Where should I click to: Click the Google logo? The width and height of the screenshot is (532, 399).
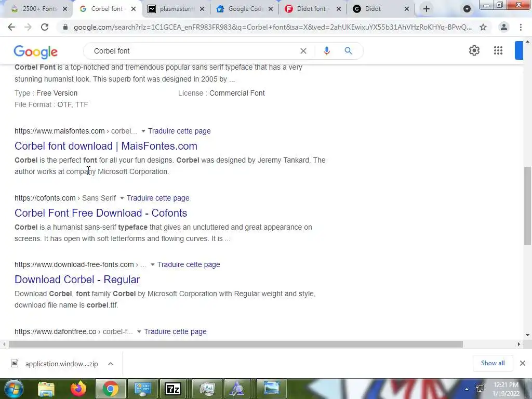(36, 52)
